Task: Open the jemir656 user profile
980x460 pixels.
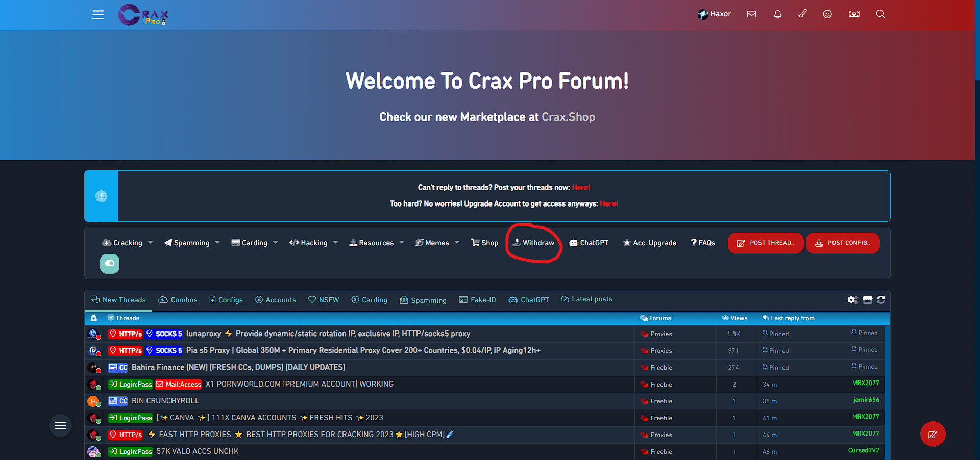Action: (x=866, y=400)
